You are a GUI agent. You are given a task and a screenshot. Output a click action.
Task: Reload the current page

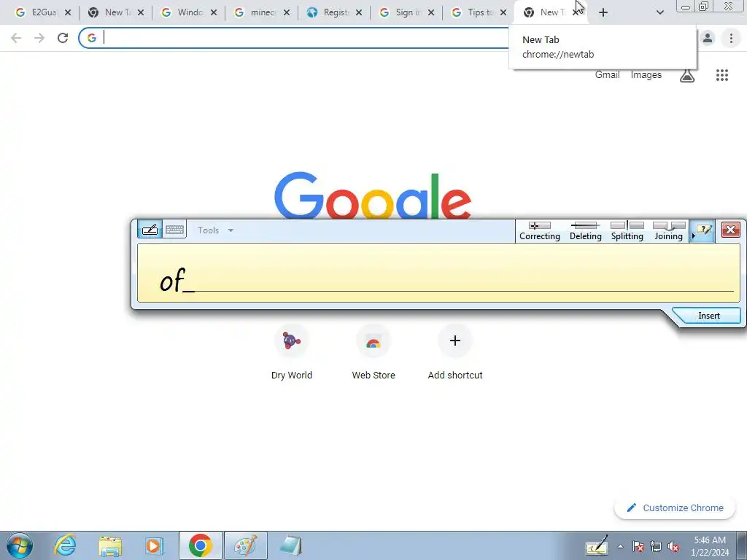[x=63, y=38]
